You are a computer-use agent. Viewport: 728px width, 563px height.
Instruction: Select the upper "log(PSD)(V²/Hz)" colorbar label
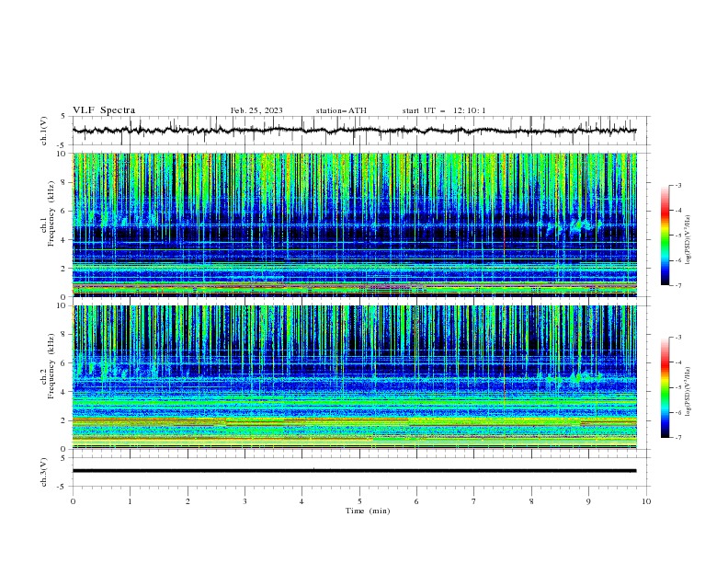click(x=688, y=240)
